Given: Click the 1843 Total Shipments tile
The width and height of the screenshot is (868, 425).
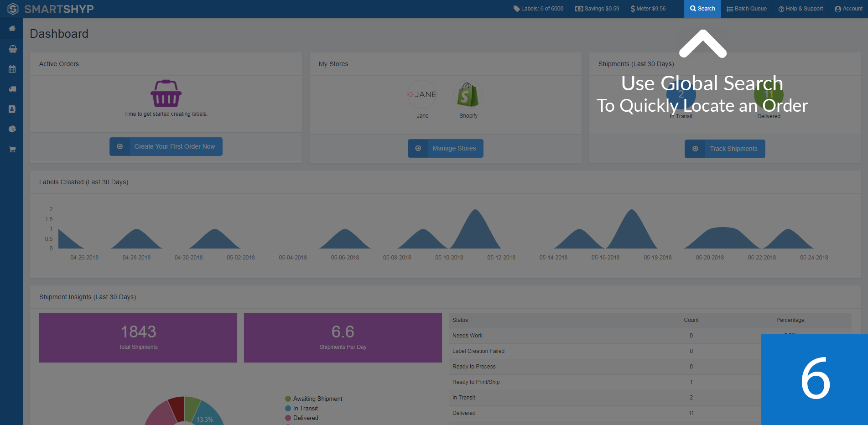Looking at the screenshot, I should pyautogui.click(x=138, y=337).
